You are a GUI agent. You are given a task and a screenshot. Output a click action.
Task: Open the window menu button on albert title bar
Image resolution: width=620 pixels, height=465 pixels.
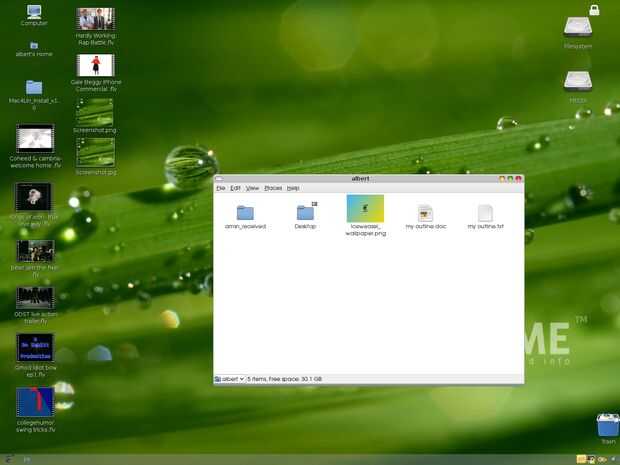click(219, 179)
